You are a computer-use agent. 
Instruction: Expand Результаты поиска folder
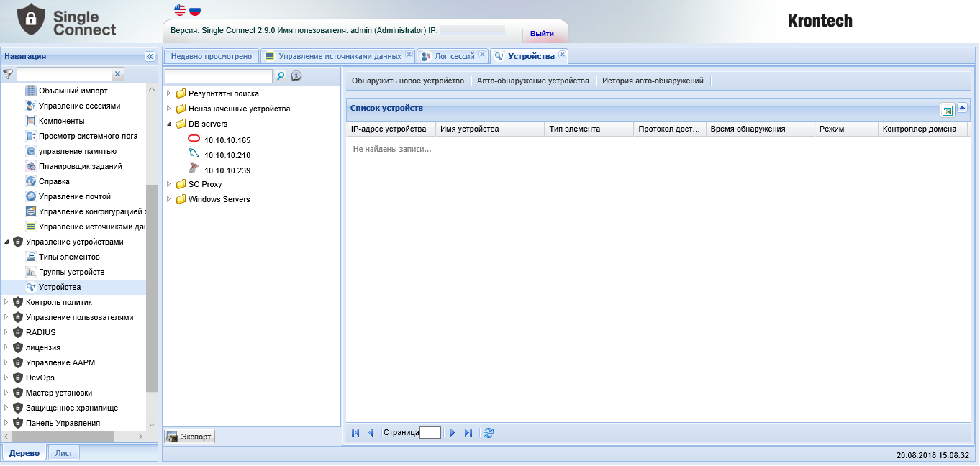coord(169,93)
